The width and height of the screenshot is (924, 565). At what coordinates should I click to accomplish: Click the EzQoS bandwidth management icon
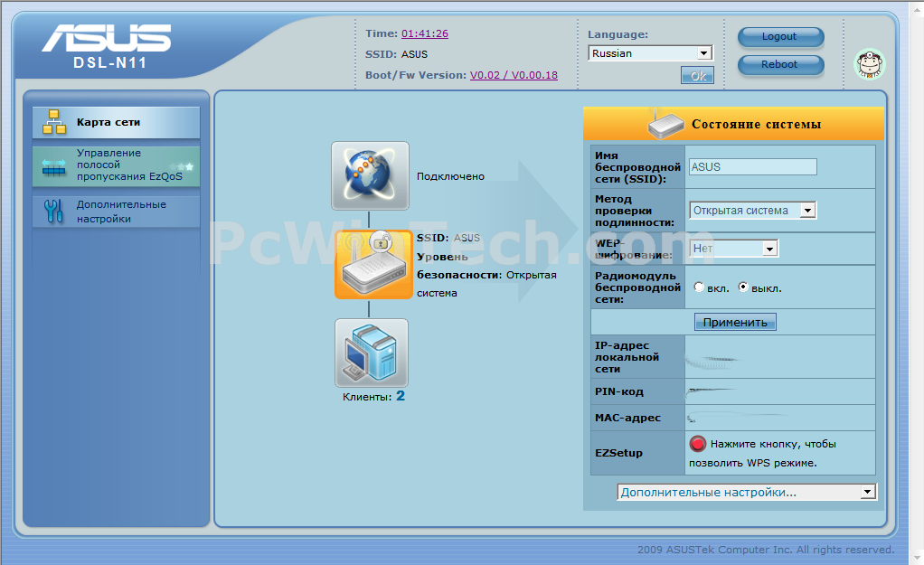coord(54,167)
